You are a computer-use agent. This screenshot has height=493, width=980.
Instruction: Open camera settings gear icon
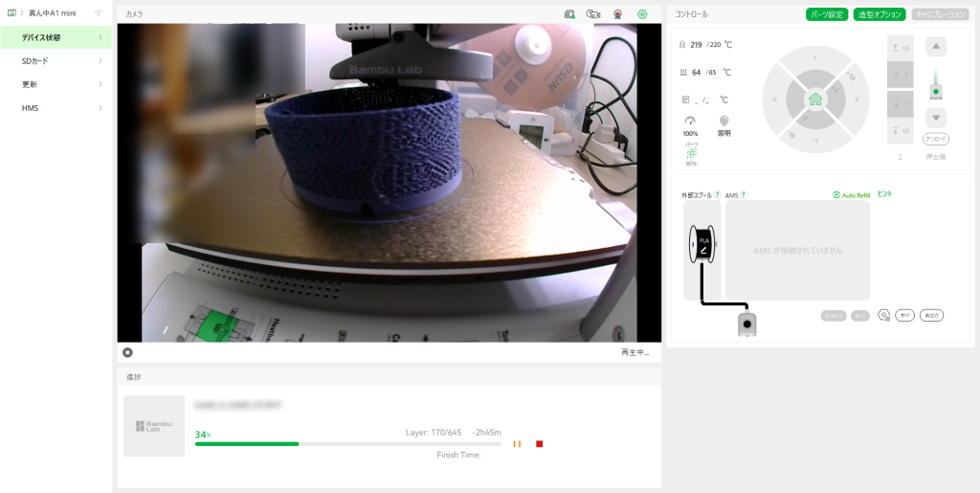[642, 14]
